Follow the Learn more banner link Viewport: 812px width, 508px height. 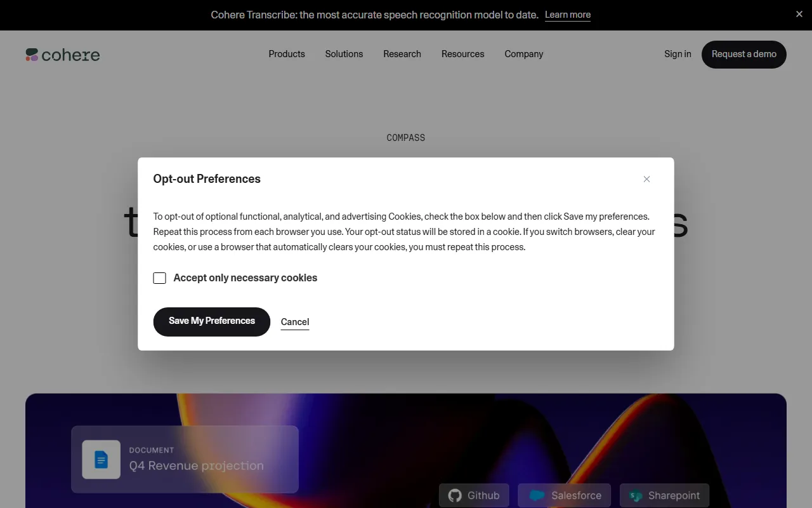[567, 15]
